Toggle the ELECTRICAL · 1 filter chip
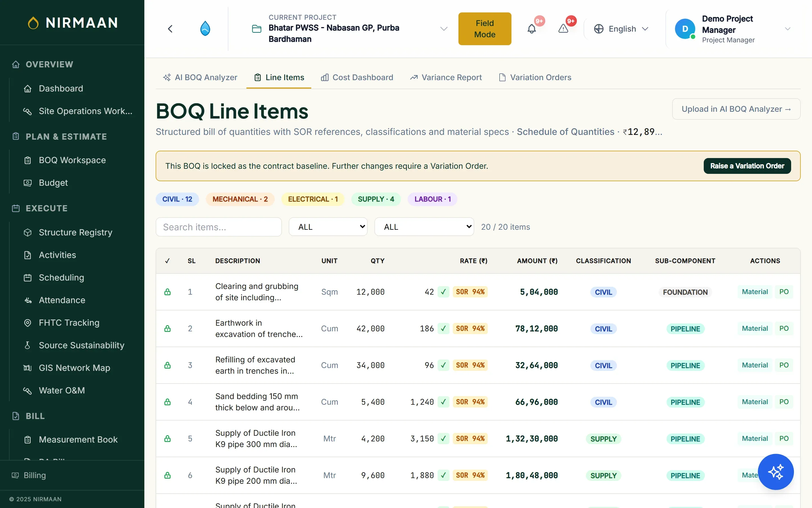Image resolution: width=812 pixels, height=508 pixels. pyautogui.click(x=313, y=199)
